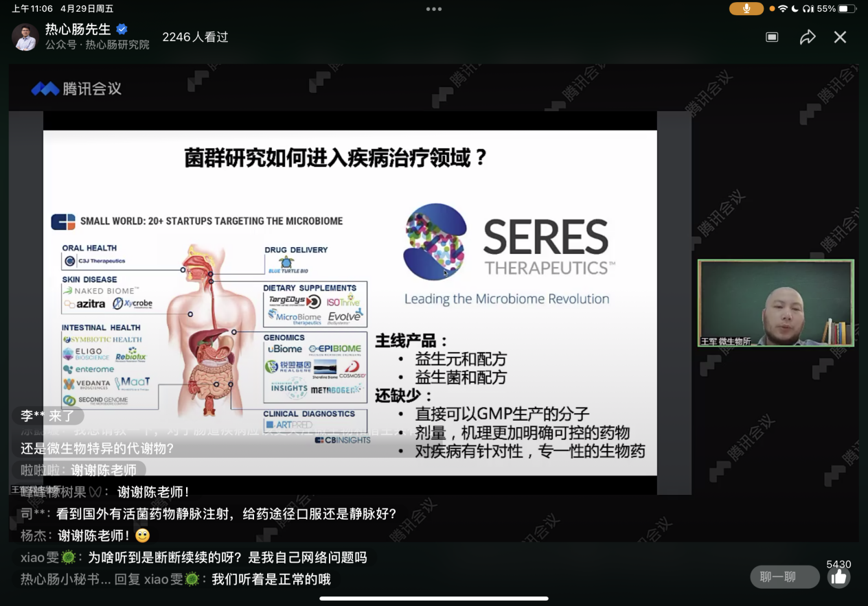Share the livestream
The image size is (868, 606).
coord(808,37)
